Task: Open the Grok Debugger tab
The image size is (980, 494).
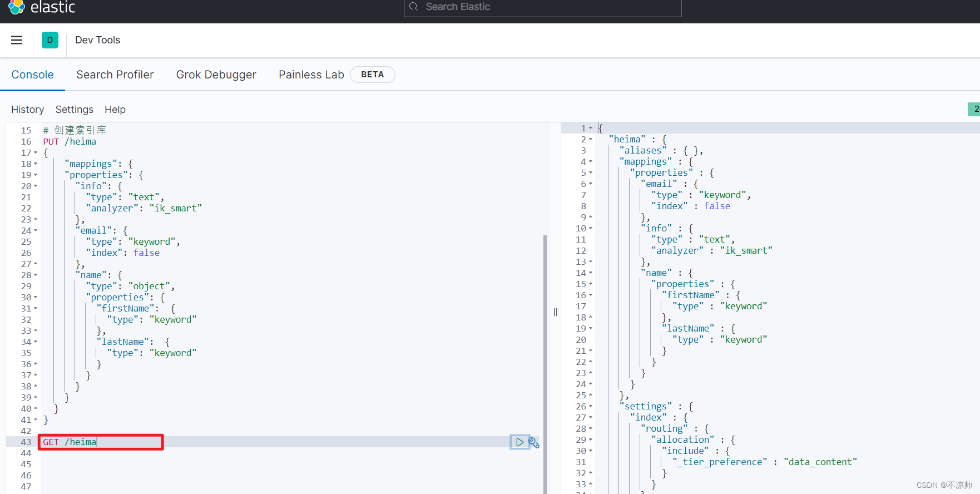Action: 216,75
